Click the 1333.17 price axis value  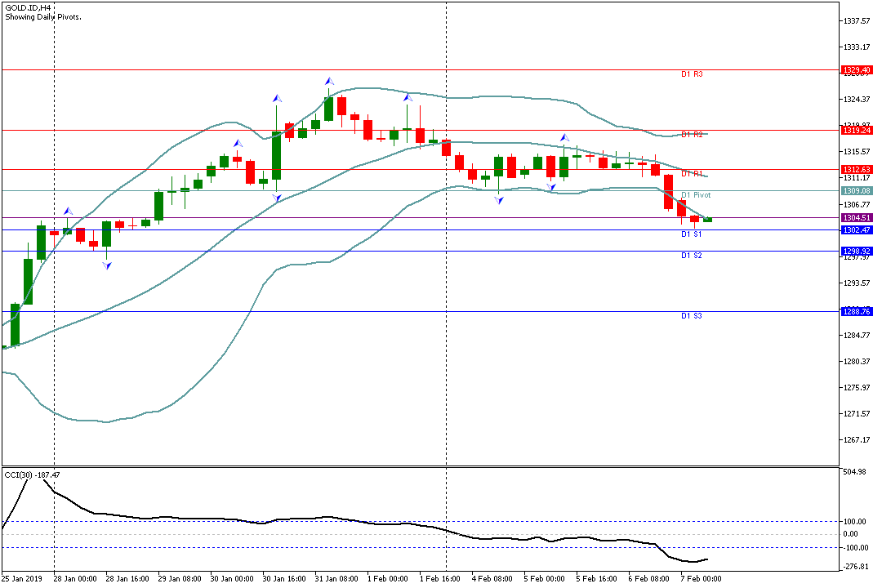click(x=857, y=47)
